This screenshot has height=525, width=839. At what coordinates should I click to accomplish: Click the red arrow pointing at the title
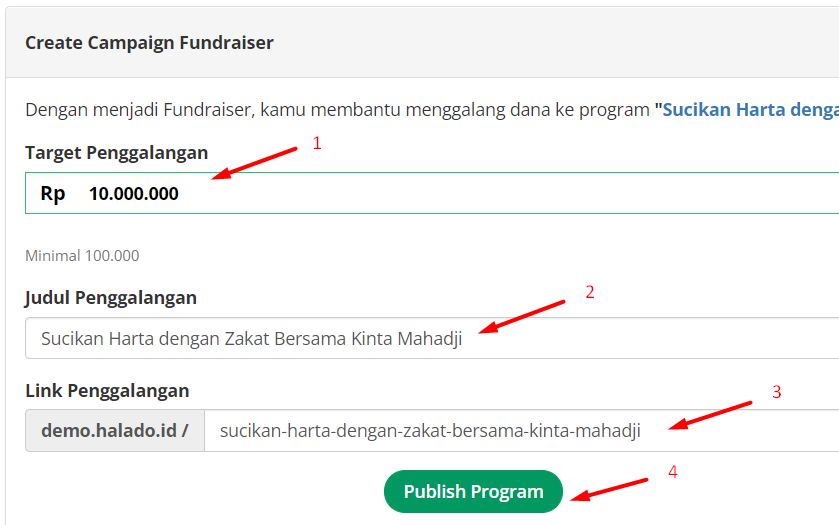coord(522,315)
